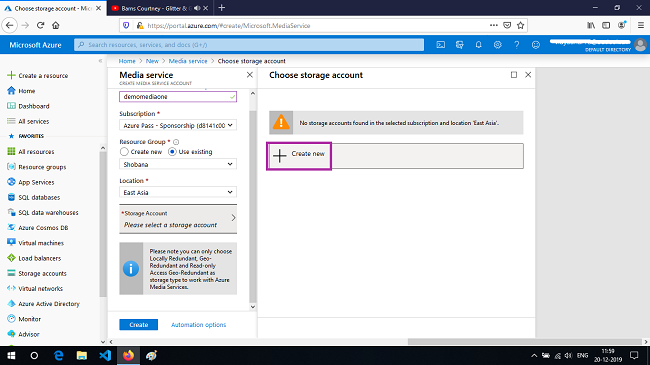Open the feedback smiley icon

tap(536, 45)
